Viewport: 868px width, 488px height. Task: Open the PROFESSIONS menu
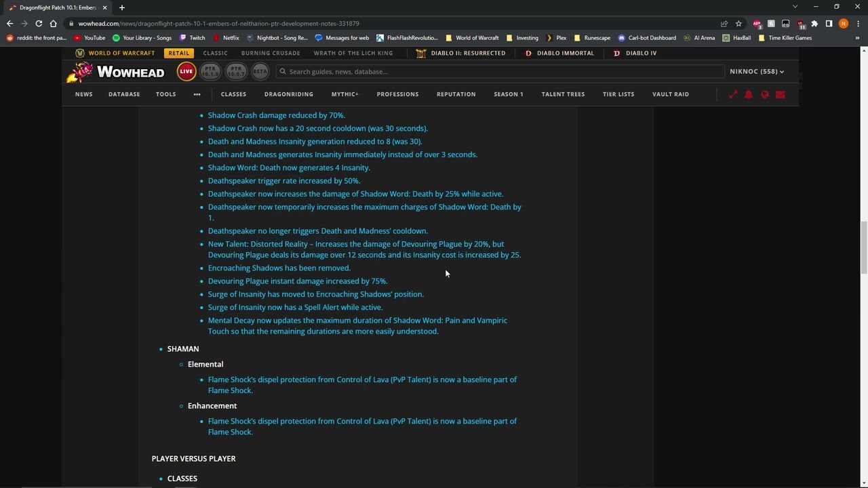[x=397, y=94]
